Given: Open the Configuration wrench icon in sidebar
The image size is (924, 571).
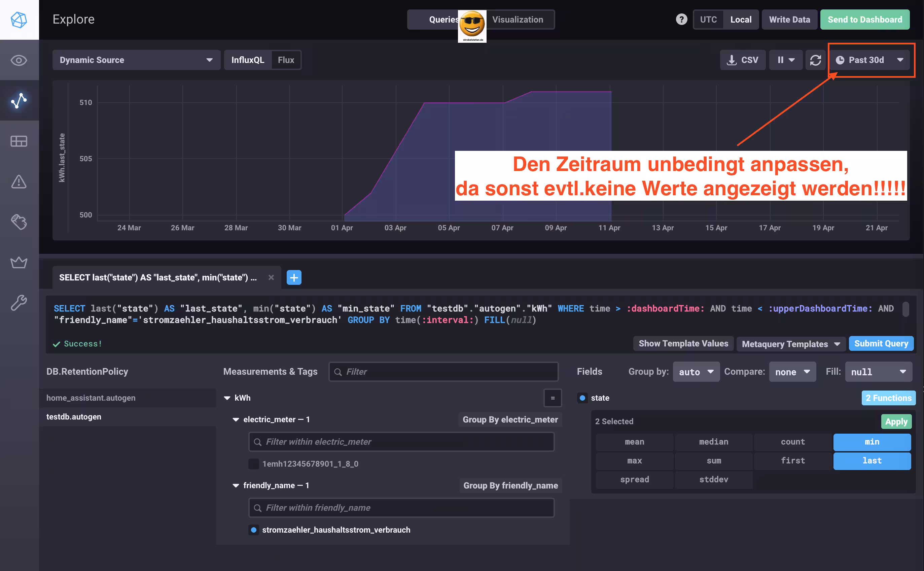Looking at the screenshot, I should (19, 302).
